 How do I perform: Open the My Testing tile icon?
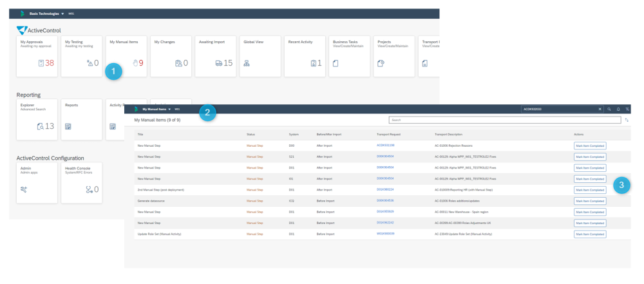pos(90,63)
